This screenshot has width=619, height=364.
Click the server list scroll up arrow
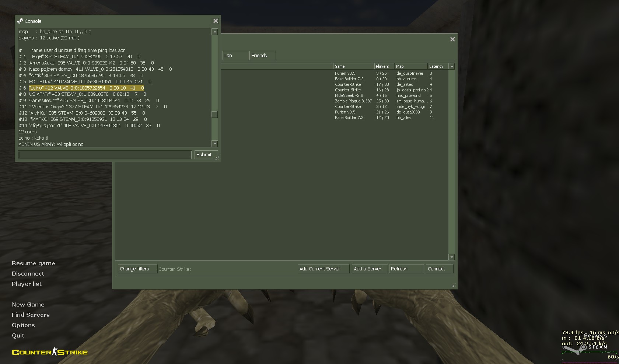452,66
